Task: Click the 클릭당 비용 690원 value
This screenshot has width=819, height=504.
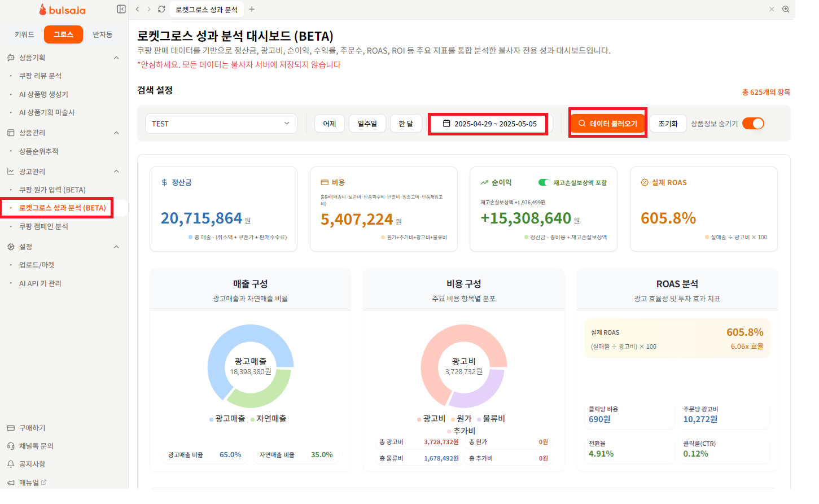Action: (x=599, y=419)
